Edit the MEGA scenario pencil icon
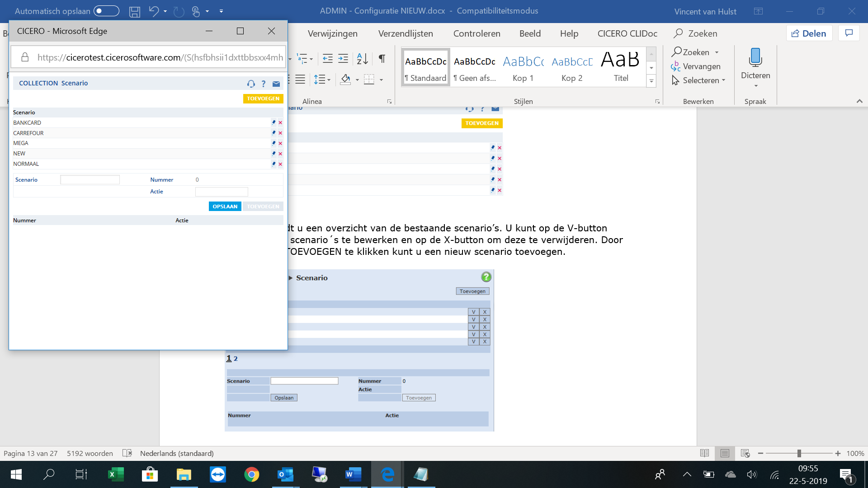Viewport: 868px width, 488px height. [x=274, y=143]
